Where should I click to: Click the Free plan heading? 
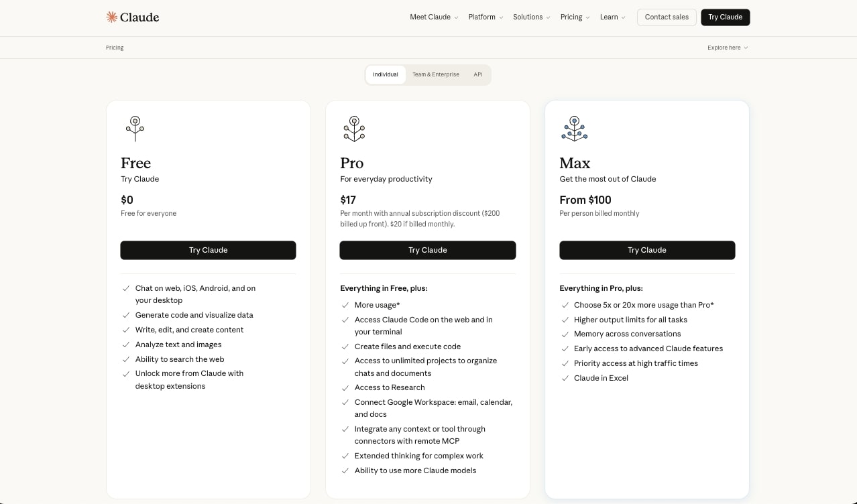pos(135,163)
